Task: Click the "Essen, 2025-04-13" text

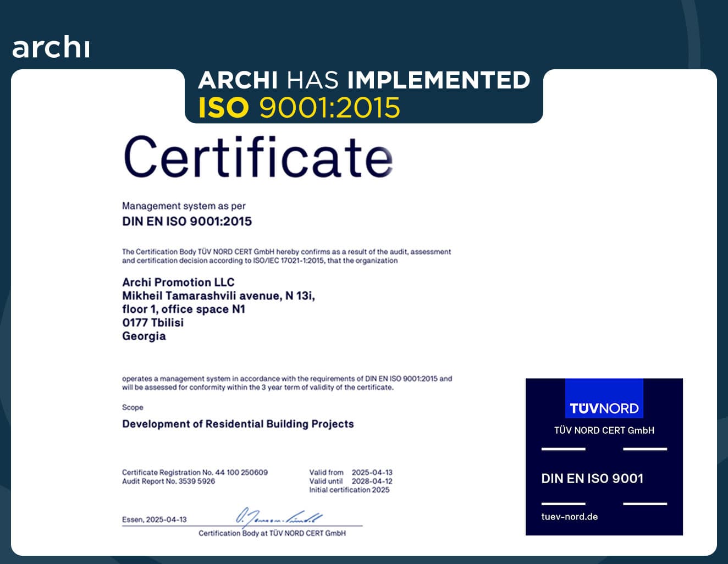Action: coord(155,519)
